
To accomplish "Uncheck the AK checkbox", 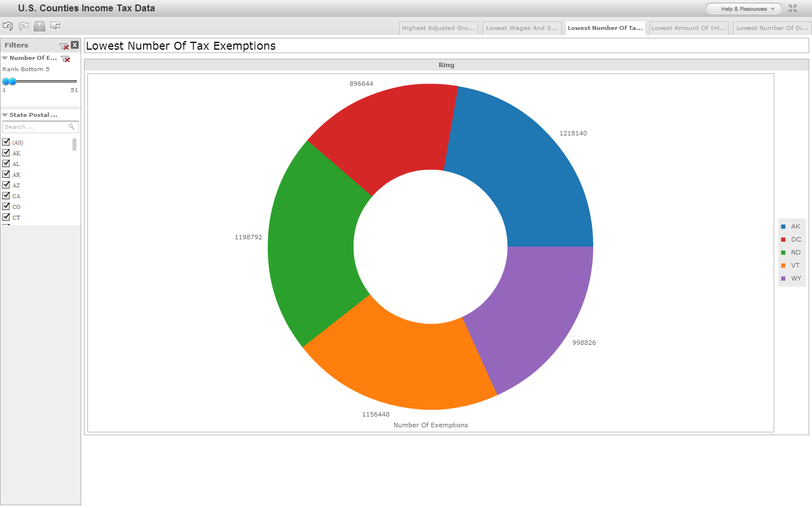I will click(6, 153).
